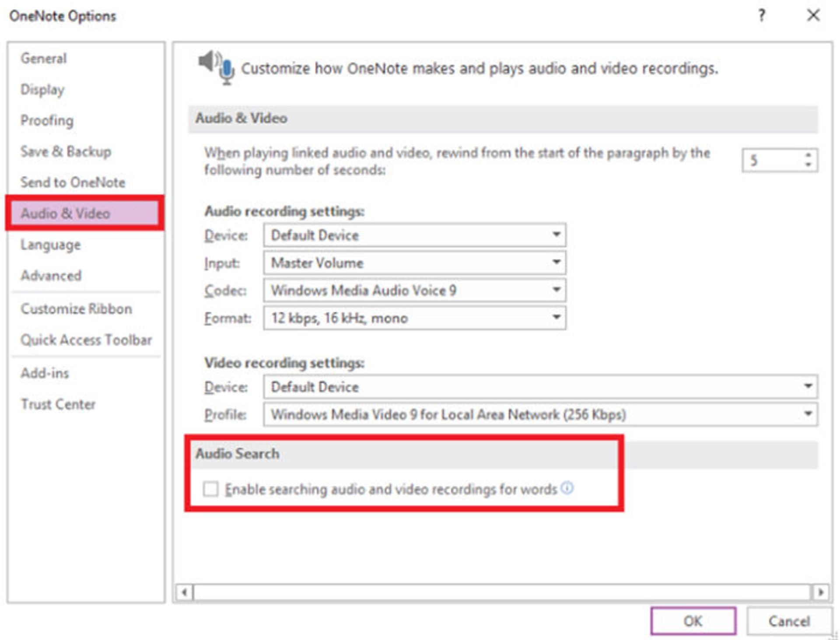Image resolution: width=840 pixels, height=640 pixels.
Task: Click the rewind seconds input field
Action: [770, 160]
